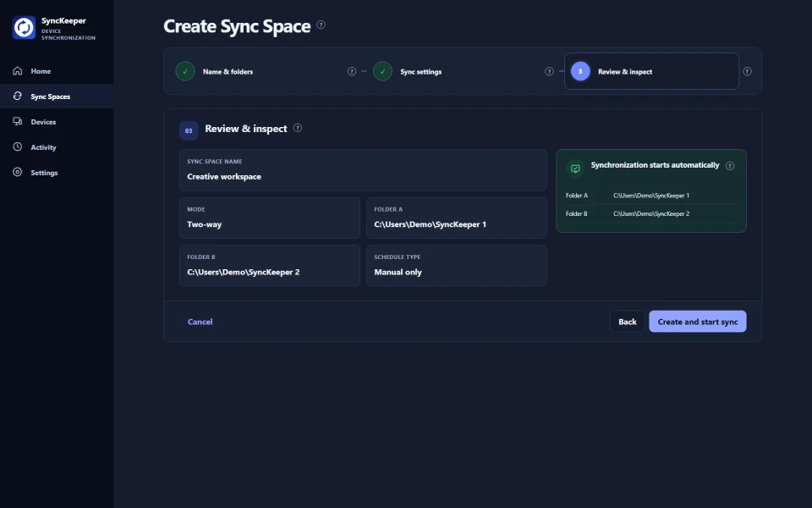Click help icon beside Synchronization starts automatically

coord(730,166)
